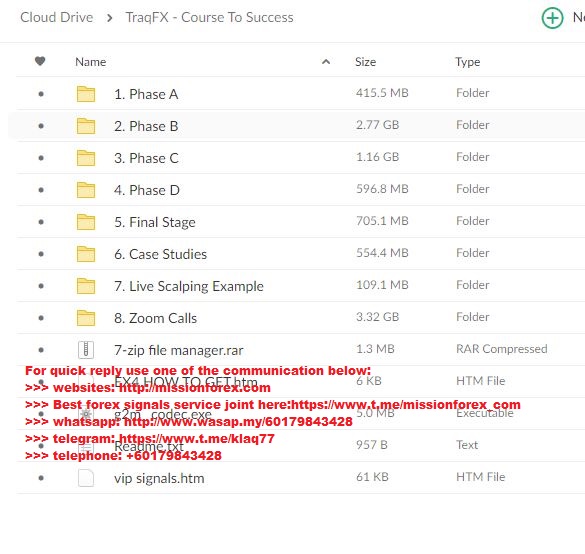585x554 pixels.
Task: Click the Executable type label
Action: (x=485, y=413)
